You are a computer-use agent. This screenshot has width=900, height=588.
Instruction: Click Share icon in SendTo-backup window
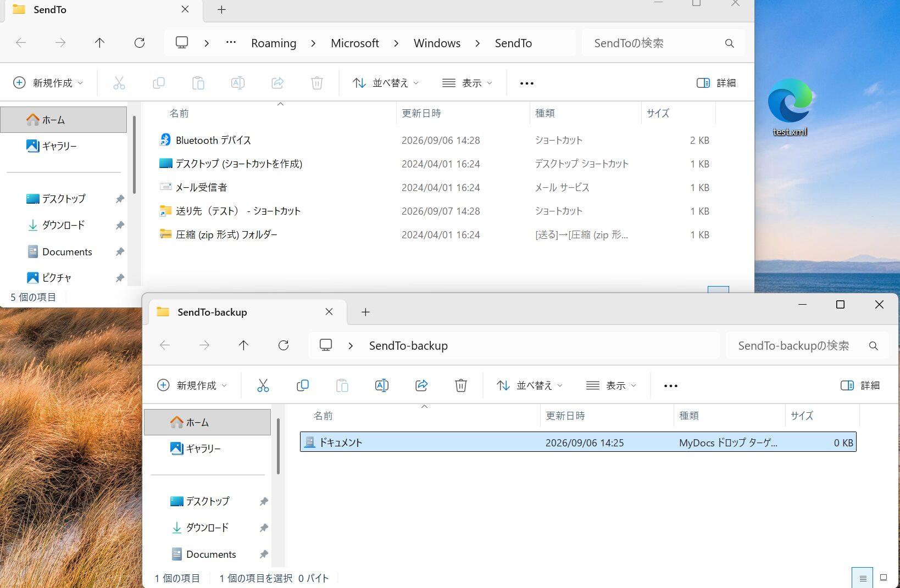click(421, 385)
